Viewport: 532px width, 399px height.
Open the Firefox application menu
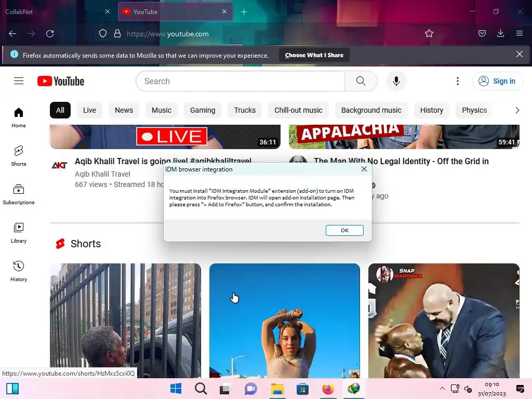coord(520,33)
